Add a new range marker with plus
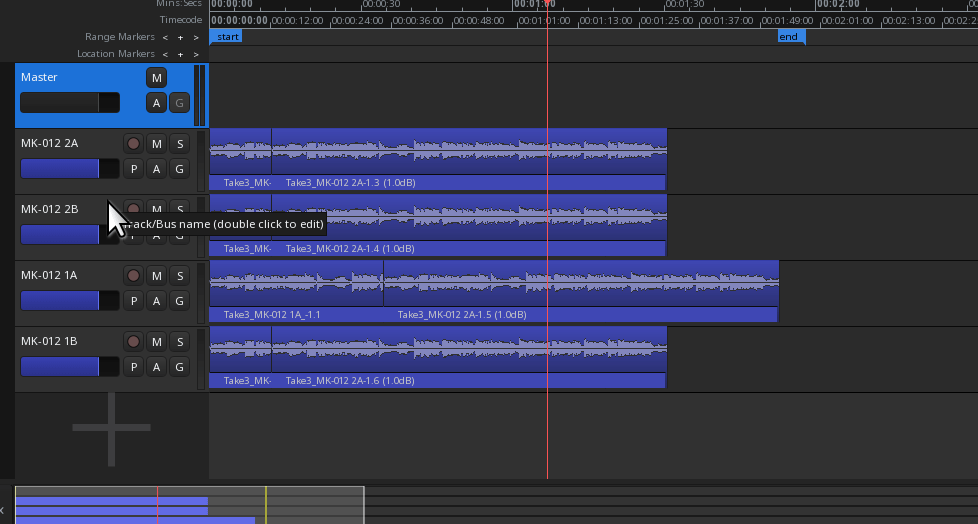The image size is (978, 524). tap(180, 37)
